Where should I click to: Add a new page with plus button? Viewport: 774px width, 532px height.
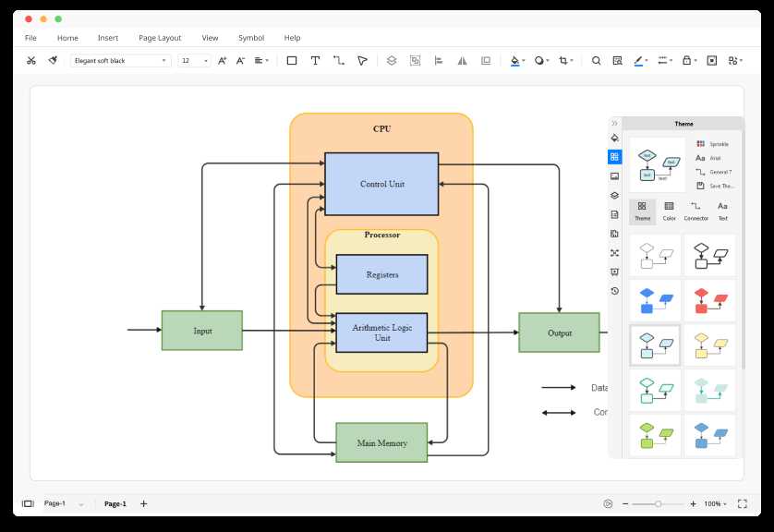(x=144, y=504)
